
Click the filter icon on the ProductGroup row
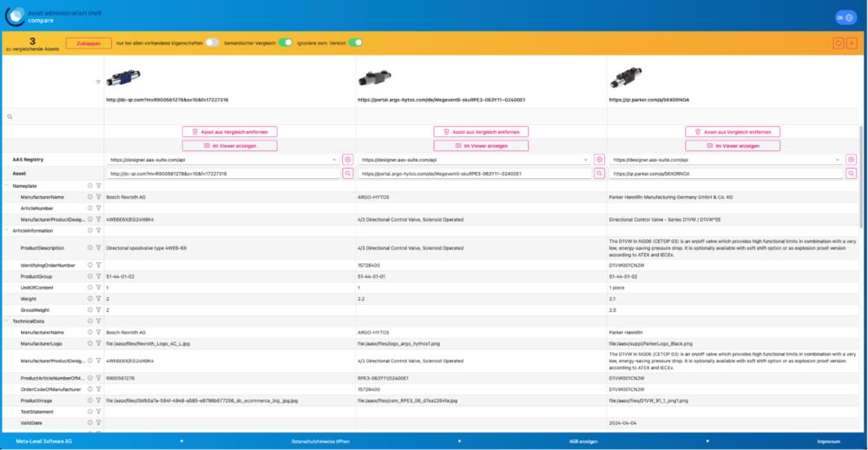(98, 276)
